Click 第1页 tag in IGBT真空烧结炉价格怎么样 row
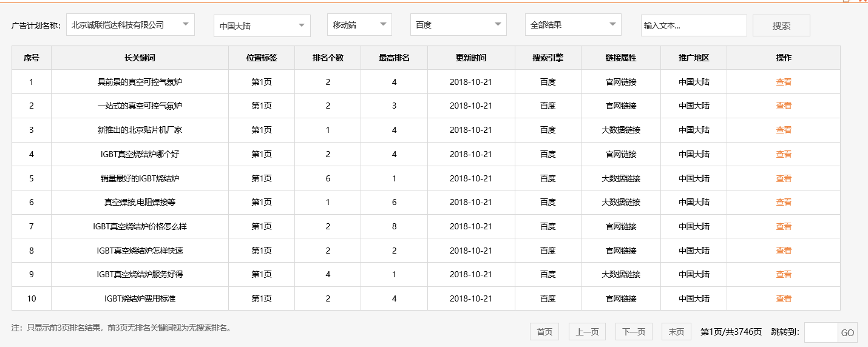 coord(262,226)
